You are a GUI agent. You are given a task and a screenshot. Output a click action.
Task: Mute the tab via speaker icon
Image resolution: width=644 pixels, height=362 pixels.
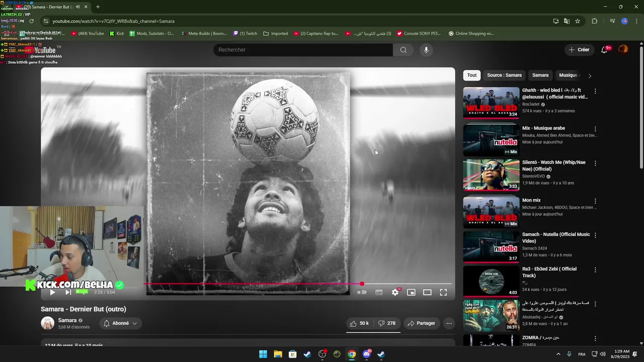(77, 7)
